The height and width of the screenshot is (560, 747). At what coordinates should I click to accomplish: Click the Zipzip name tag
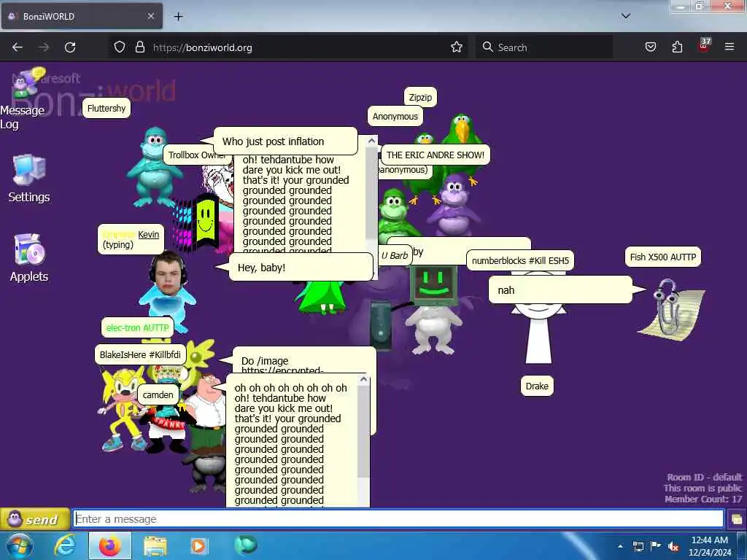click(420, 97)
